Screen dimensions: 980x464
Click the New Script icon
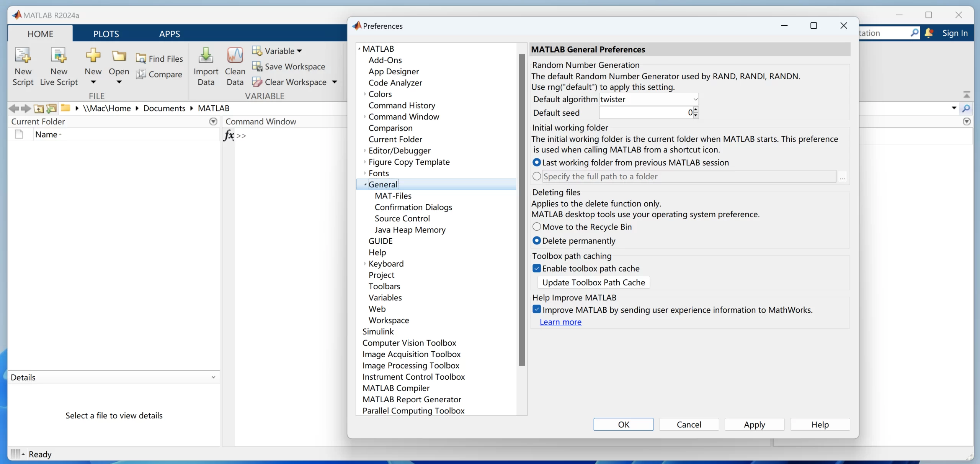pos(23,56)
